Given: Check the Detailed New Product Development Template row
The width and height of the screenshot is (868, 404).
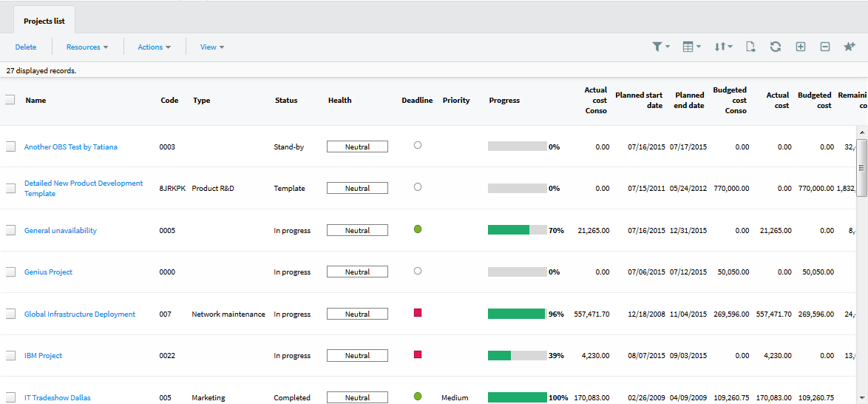Looking at the screenshot, I should tap(10, 189).
